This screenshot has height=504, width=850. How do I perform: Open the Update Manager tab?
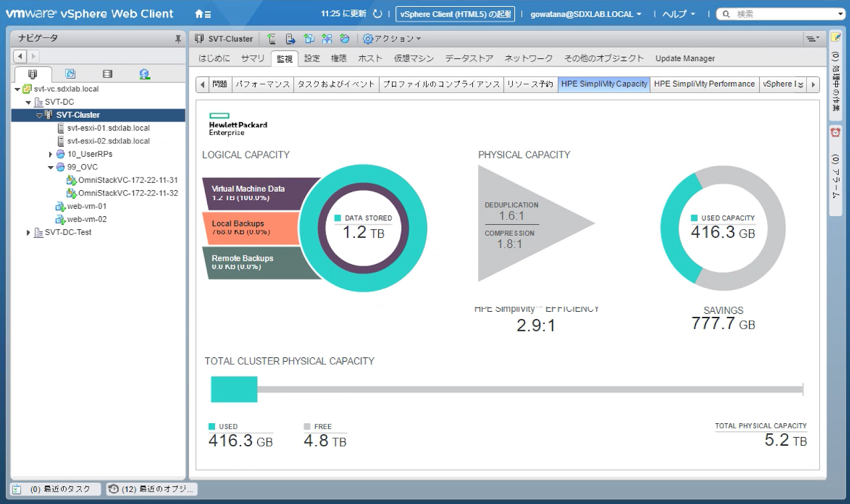(685, 58)
